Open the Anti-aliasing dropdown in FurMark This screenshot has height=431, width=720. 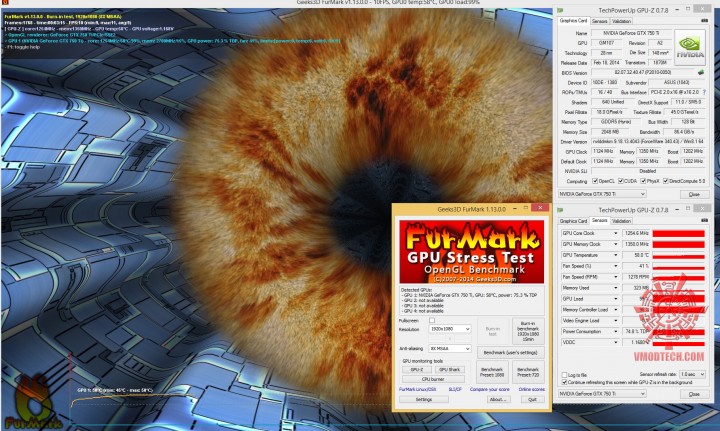click(450, 349)
